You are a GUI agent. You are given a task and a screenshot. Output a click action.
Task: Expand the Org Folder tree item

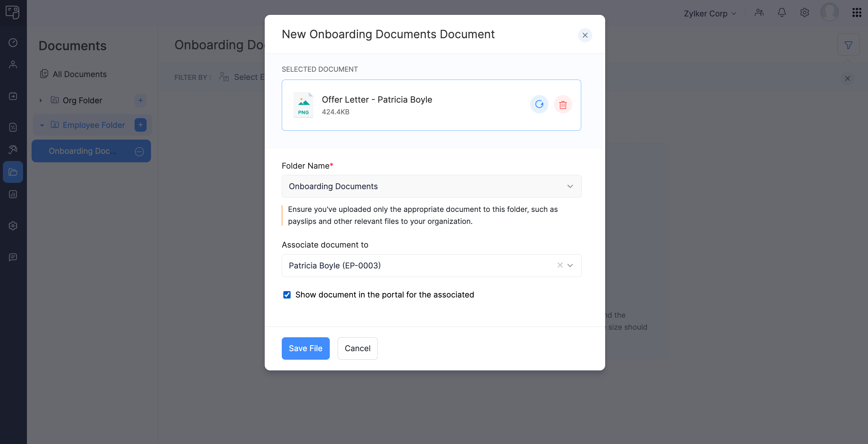[x=41, y=100]
